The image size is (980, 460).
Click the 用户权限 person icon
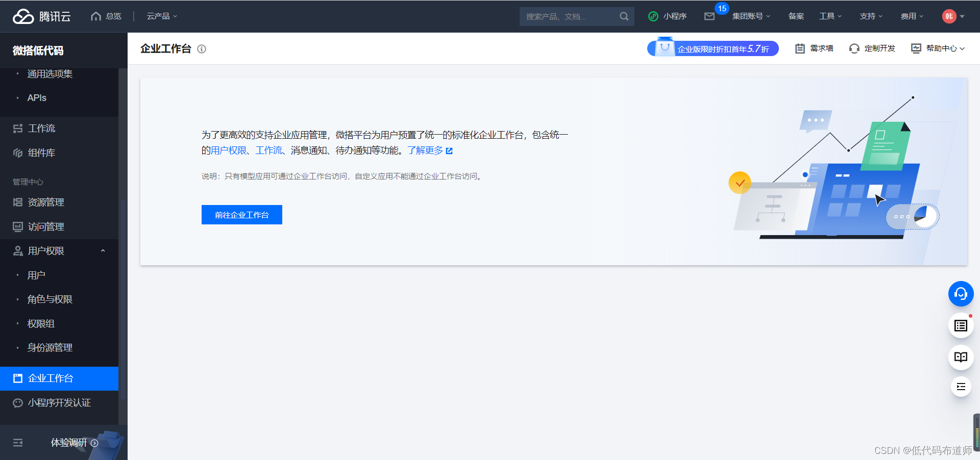coord(18,251)
